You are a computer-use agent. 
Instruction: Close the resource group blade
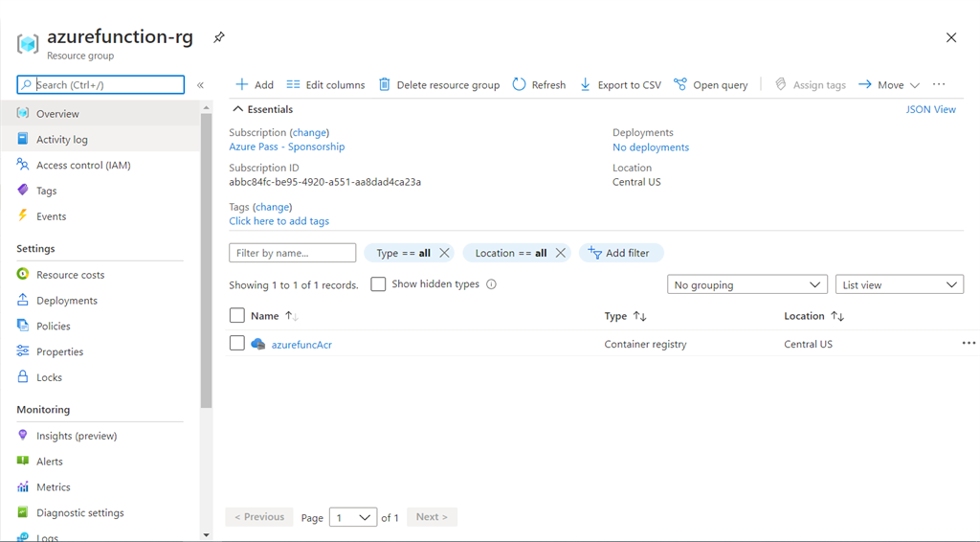point(951,37)
